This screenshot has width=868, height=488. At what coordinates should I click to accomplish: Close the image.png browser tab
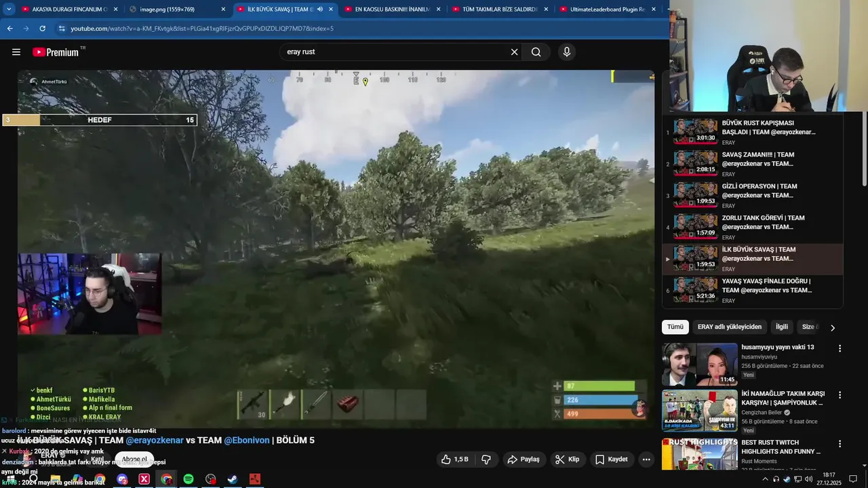point(223,9)
